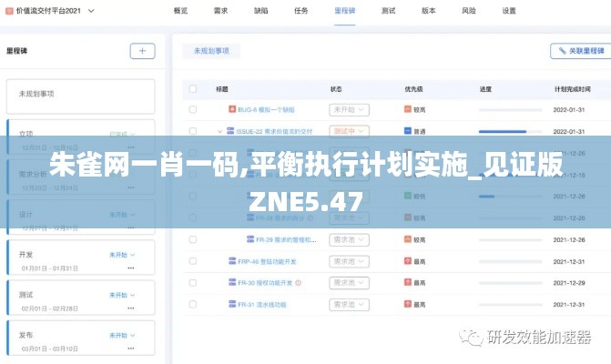Click the 较高 priority icon in FR-29 row

[408, 239]
